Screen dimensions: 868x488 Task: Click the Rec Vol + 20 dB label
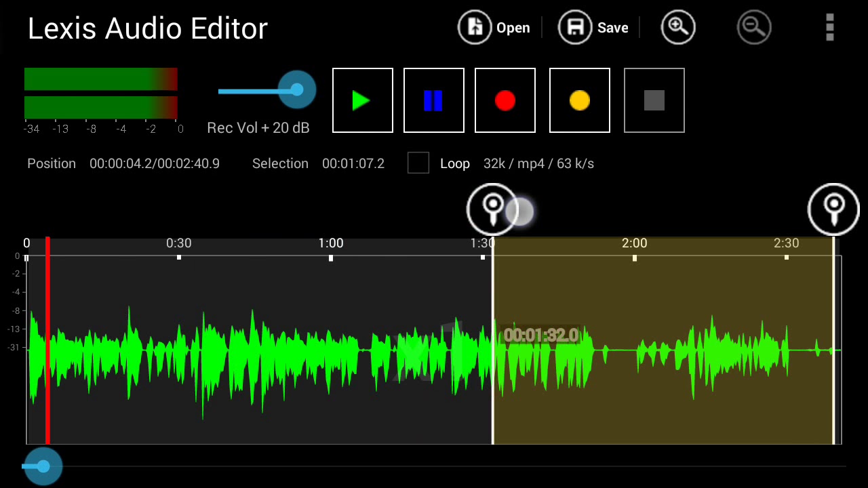pos(258,128)
